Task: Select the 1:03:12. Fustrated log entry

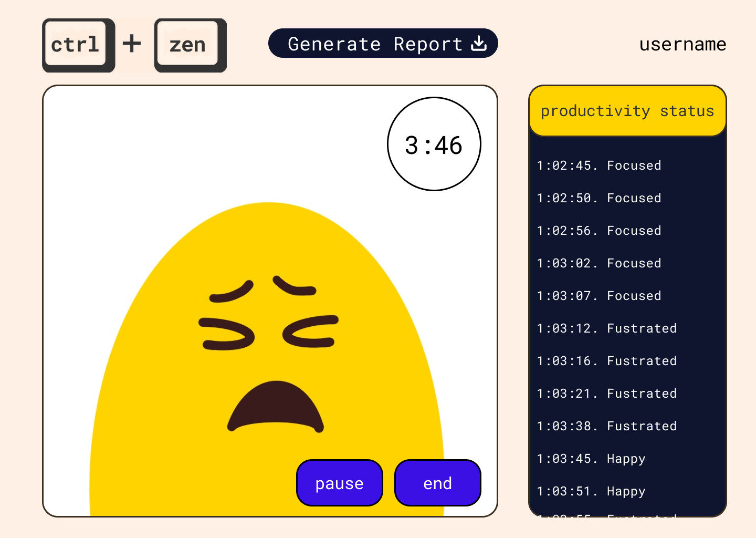Action: 607,328
